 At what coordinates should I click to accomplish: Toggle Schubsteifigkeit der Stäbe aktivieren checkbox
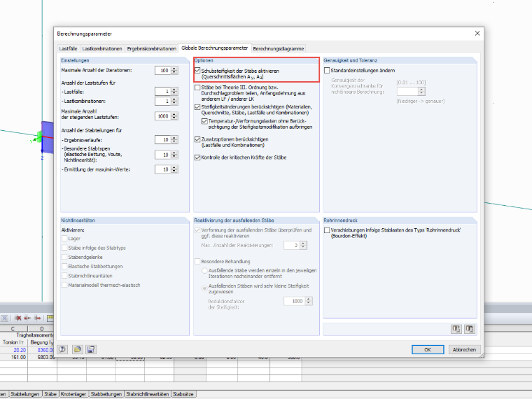coord(197,71)
